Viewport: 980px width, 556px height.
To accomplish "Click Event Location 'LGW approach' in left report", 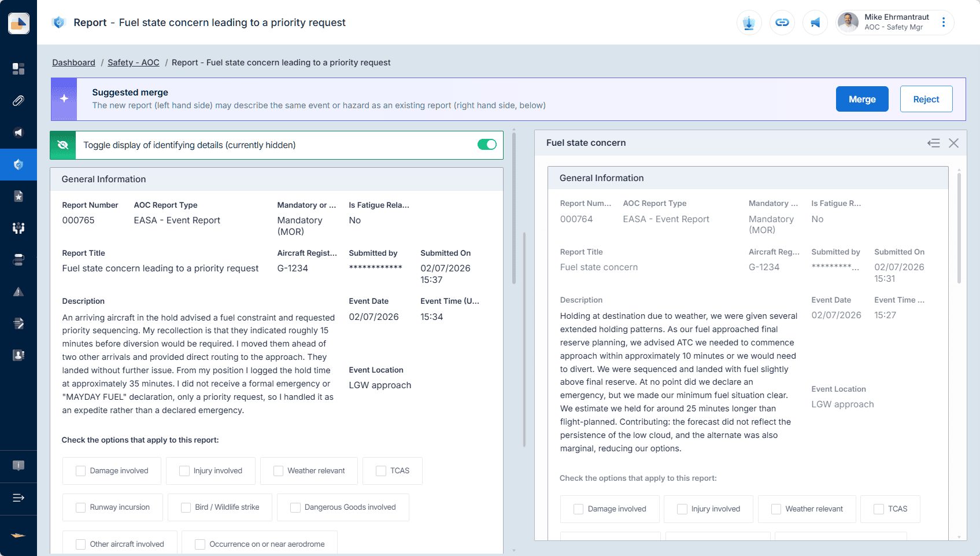I will click(380, 385).
